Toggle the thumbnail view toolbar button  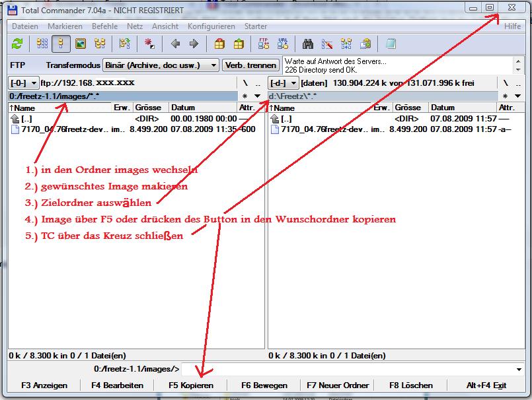point(81,44)
